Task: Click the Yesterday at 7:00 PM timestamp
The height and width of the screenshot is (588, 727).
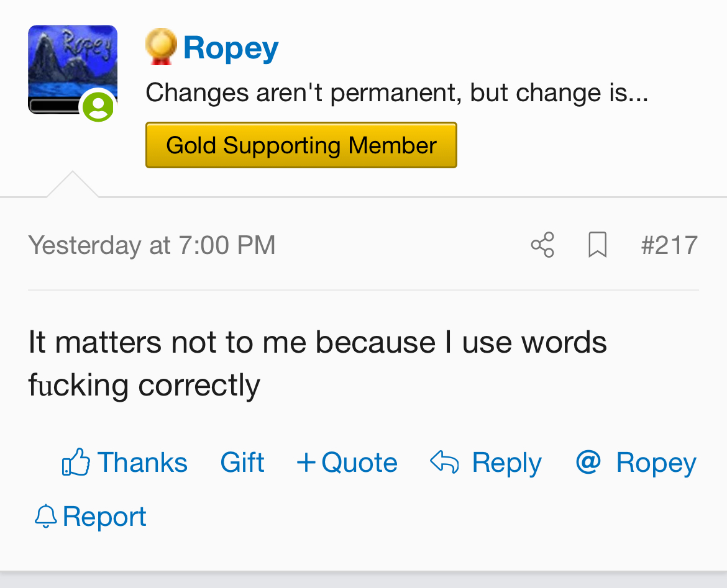Action: coord(152,245)
